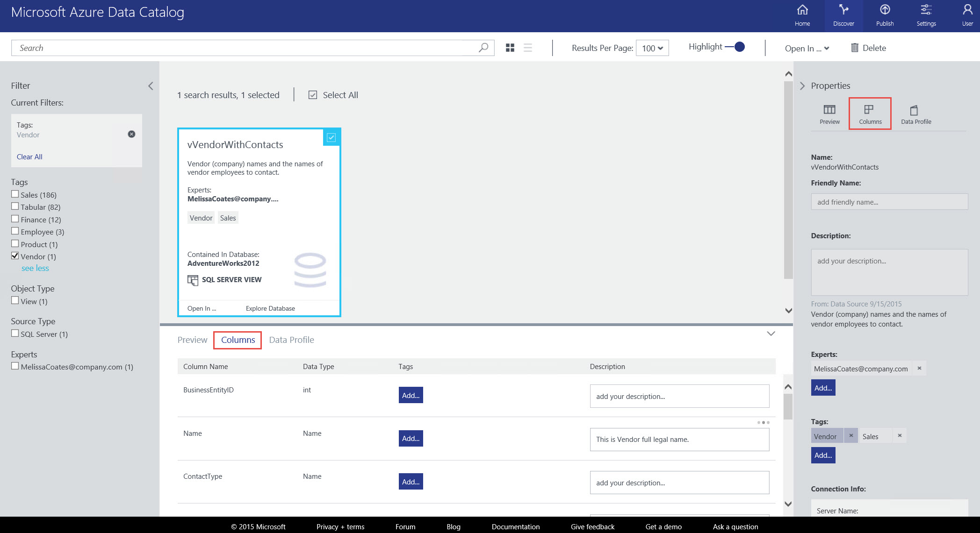Image resolution: width=980 pixels, height=533 pixels.
Task: Add a tag in Properties panel
Action: [823, 455]
